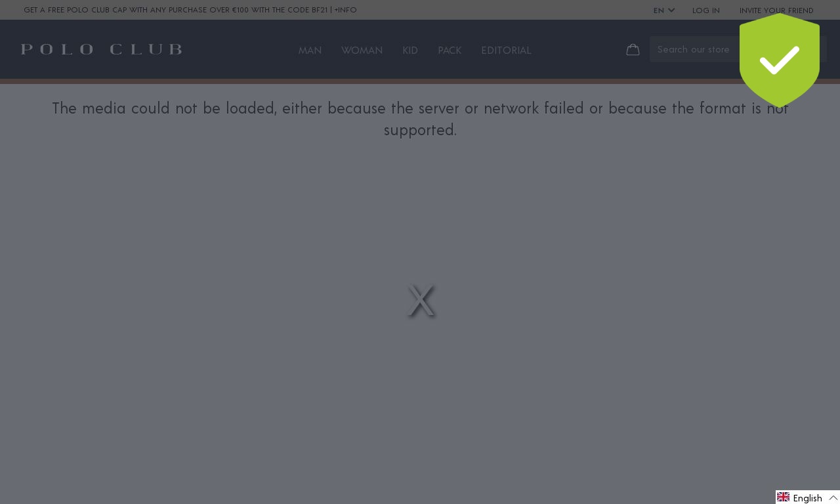Open the +INFO promo link
Screen dimensions: 840x504
[346, 10]
